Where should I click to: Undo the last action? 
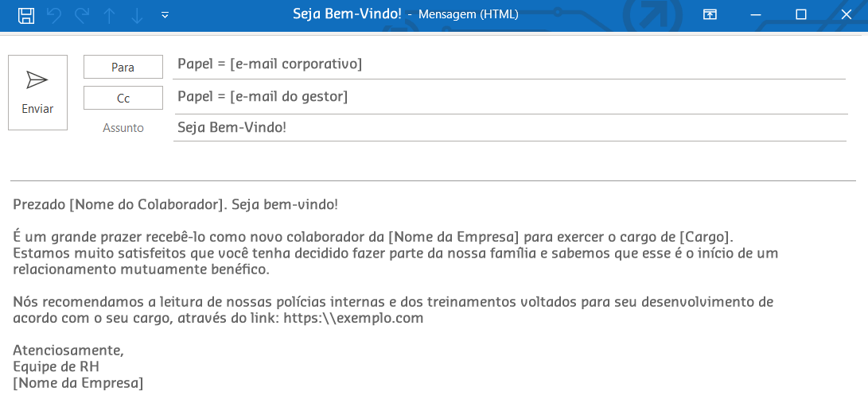(x=54, y=15)
